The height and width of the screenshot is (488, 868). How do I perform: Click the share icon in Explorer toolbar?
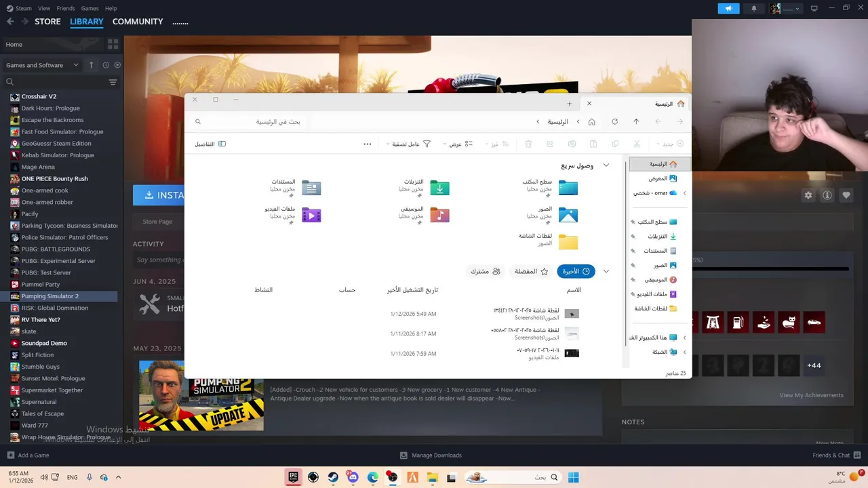(550, 144)
